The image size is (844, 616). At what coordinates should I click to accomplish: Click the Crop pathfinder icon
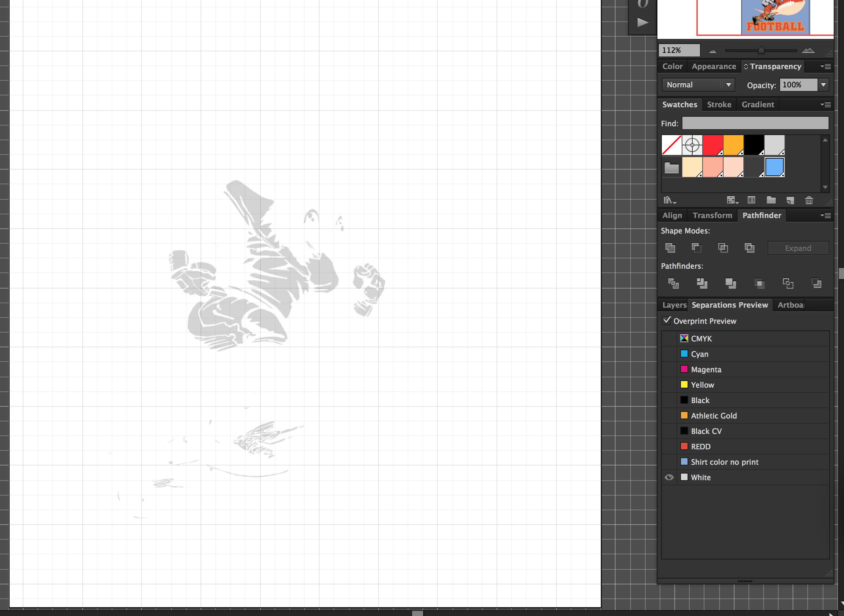point(759,283)
